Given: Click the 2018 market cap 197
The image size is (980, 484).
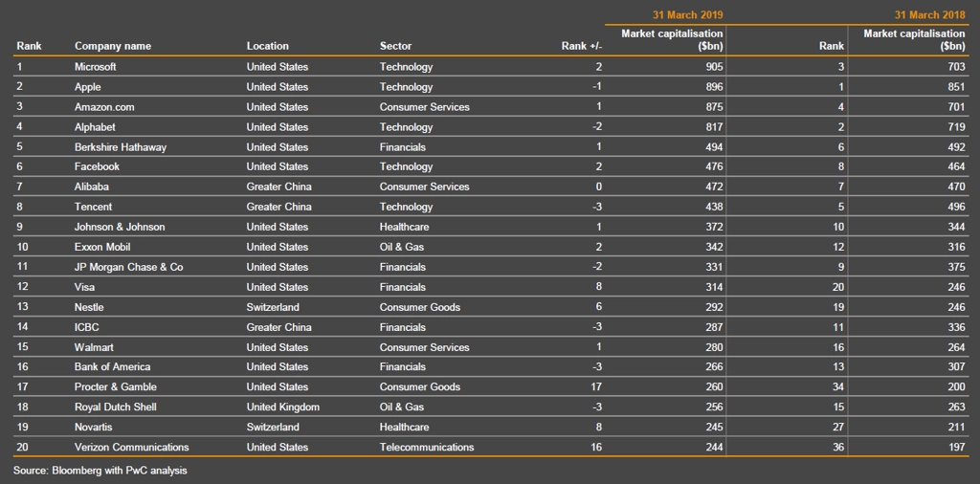Looking at the screenshot, I should point(956,447).
